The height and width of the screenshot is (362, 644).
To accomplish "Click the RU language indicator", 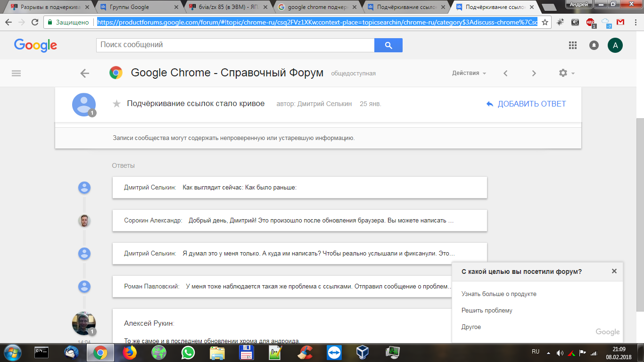I will coord(536,352).
